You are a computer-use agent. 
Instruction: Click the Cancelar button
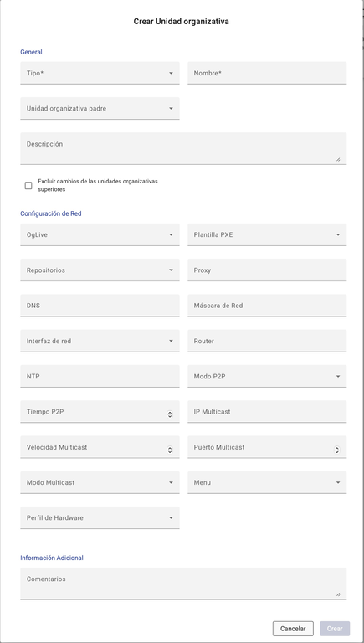coord(293,629)
